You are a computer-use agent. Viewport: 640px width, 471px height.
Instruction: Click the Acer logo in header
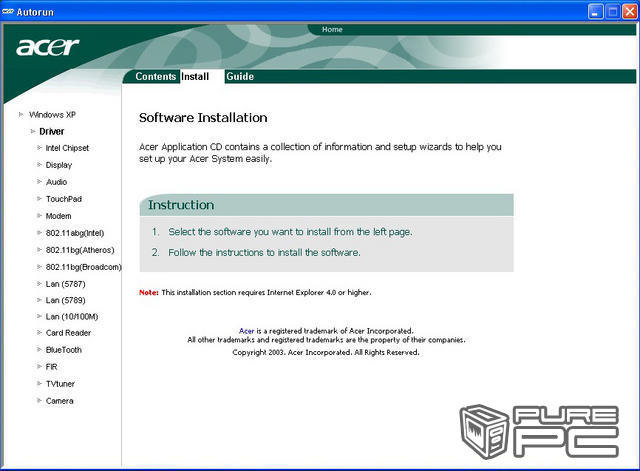click(x=48, y=48)
